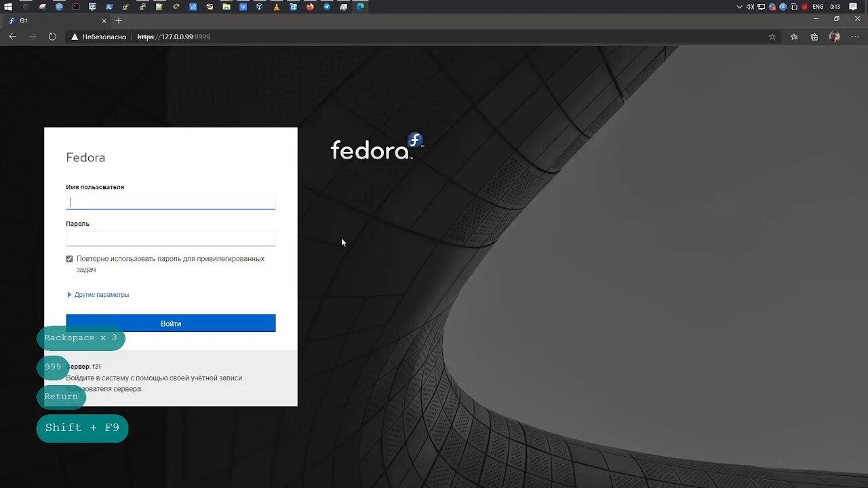Open Edge Settings and more menu
The height and width of the screenshot is (488, 868).
(855, 37)
